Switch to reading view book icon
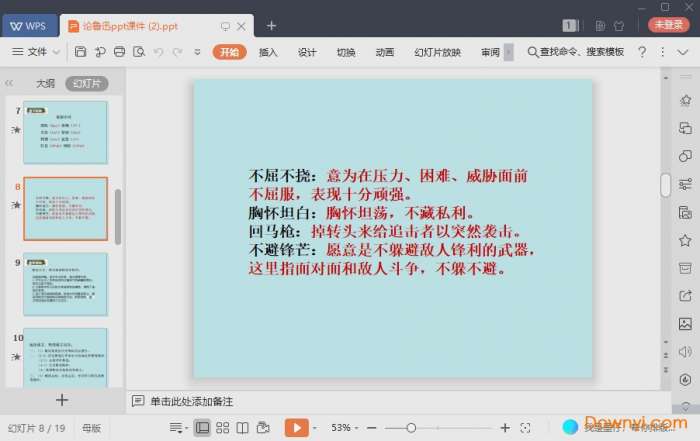The height and width of the screenshot is (441, 700). pyautogui.click(x=242, y=428)
